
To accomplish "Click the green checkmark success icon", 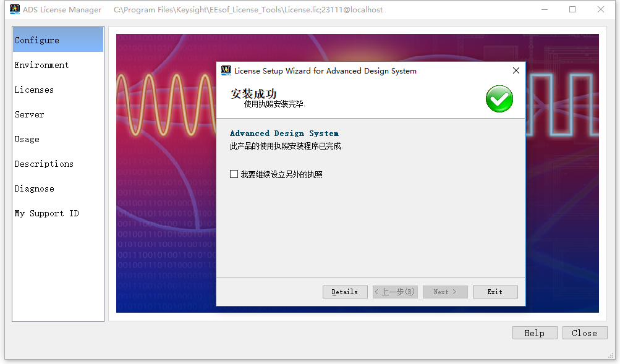I will [x=499, y=99].
